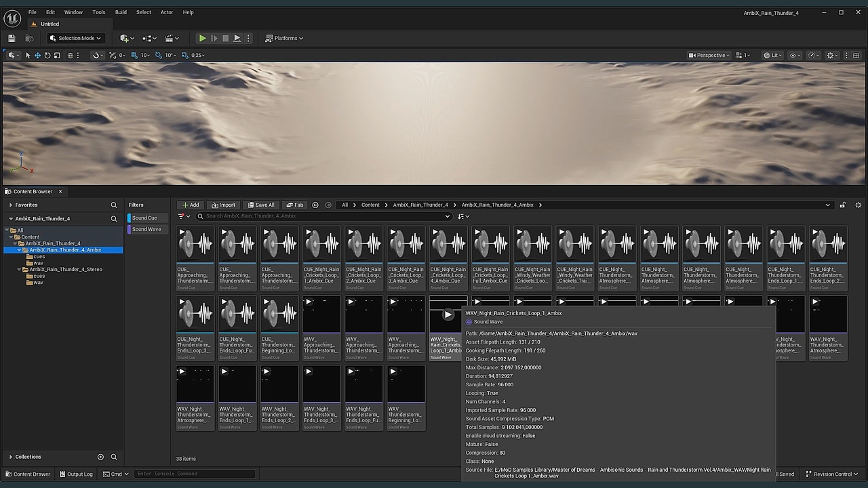Image resolution: width=868 pixels, height=488 pixels.
Task: Click the Eject play icon
Action: tap(237, 38)
